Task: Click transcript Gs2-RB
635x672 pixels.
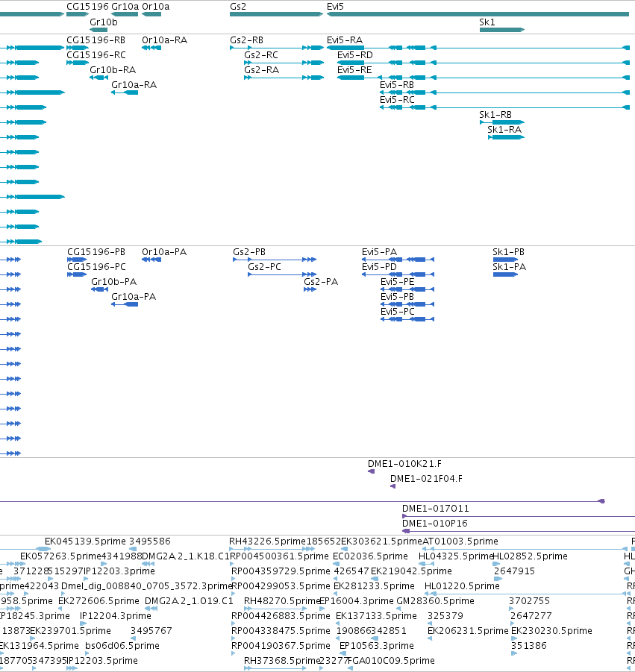Action: (246, 40)
